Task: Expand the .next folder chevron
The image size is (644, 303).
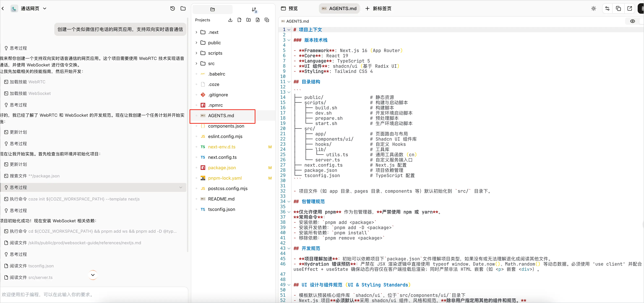Action: pos(196,32)
